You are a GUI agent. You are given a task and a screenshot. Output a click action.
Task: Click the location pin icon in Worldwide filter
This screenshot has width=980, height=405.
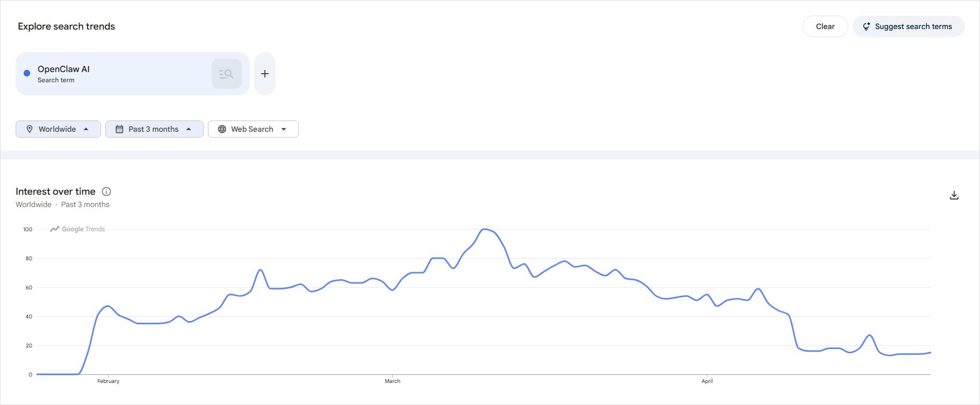[x=31, y=129]
